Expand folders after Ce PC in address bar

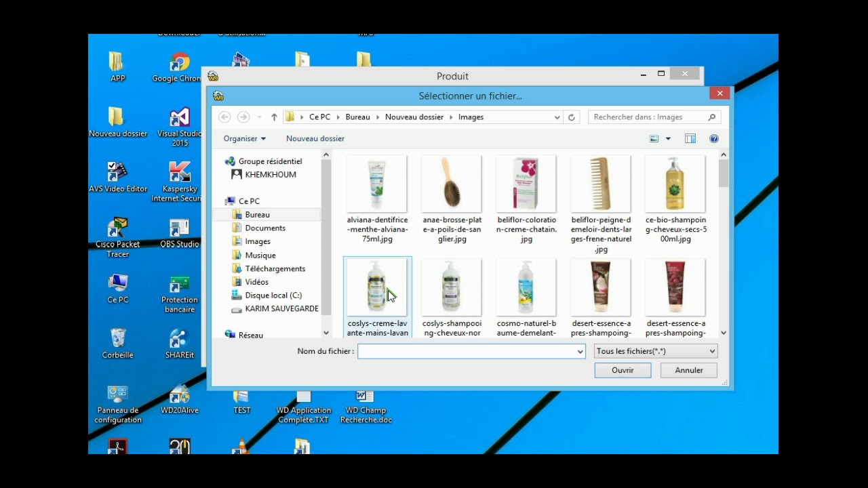[x=338, y=117]
